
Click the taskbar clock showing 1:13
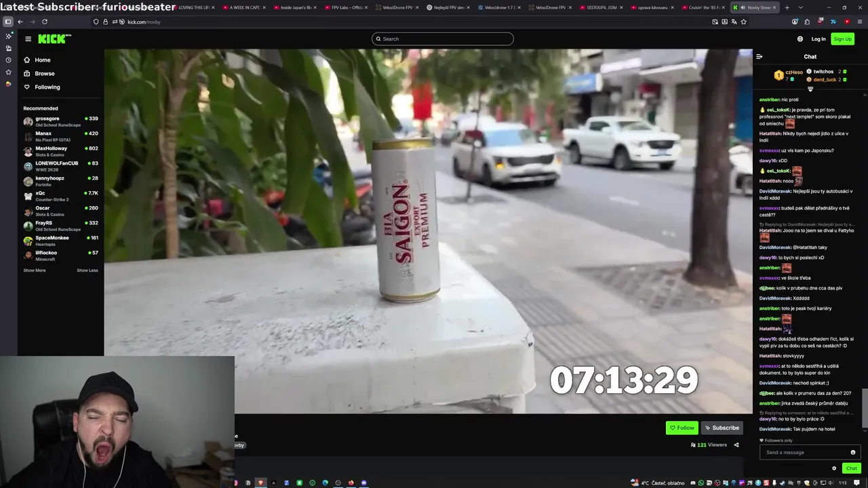click(x=843, y=483)
